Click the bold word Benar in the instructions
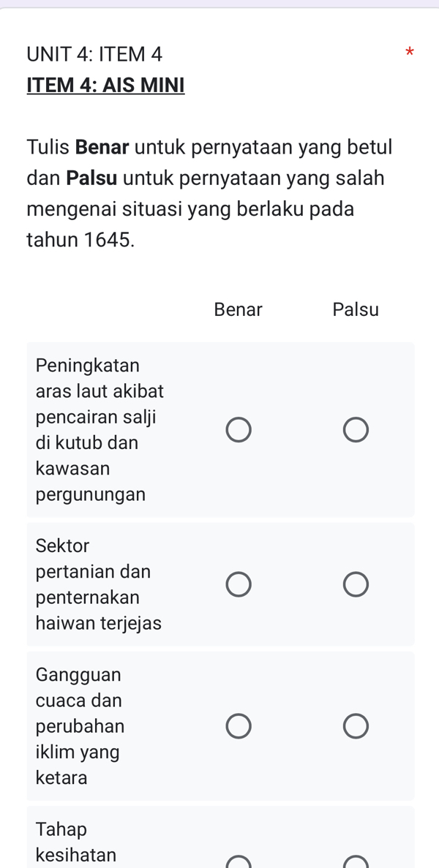 pos(103,146)
